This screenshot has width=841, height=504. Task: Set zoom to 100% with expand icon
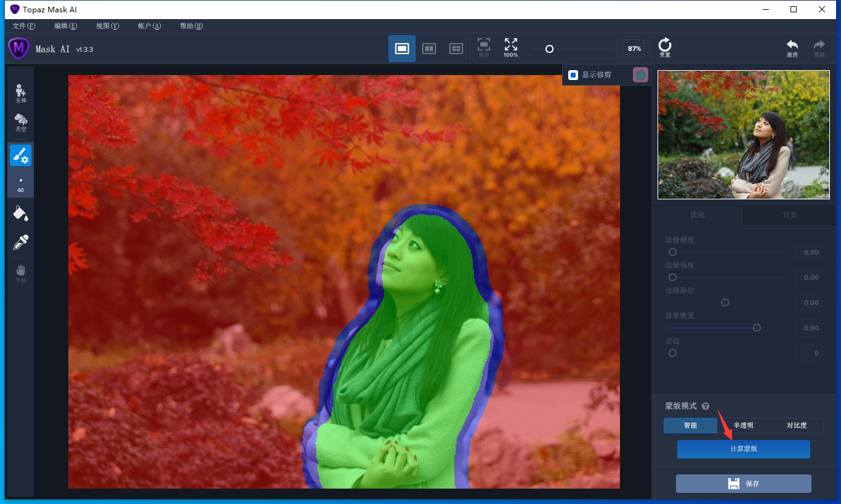click(510, 47)
